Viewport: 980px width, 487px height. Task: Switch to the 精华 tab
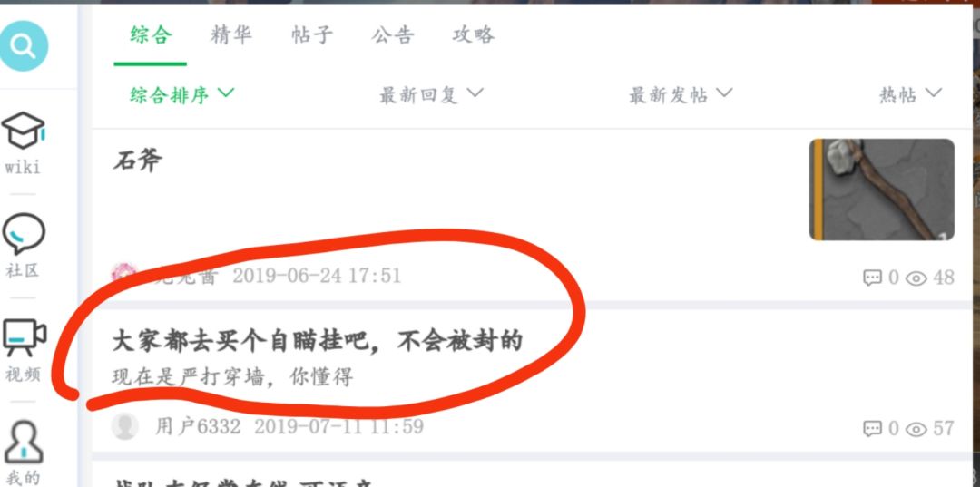(x=230, y=34)
